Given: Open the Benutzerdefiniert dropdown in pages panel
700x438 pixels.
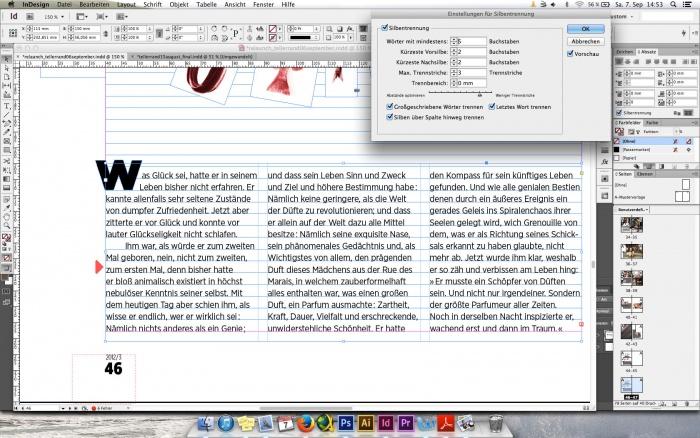Looking at the screenshot, I should pyautogui.click(x=633, y=209).
